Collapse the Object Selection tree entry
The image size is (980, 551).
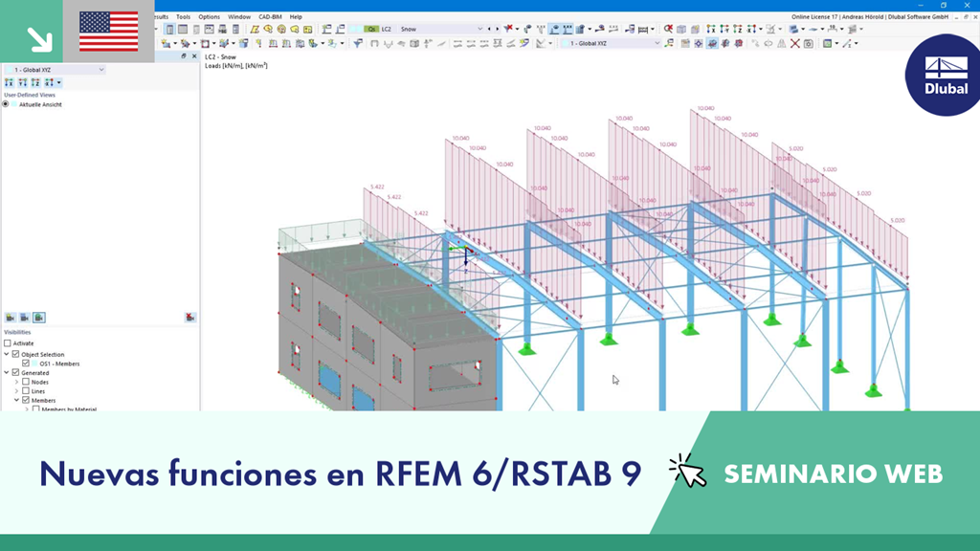click(x=6, y=354)
